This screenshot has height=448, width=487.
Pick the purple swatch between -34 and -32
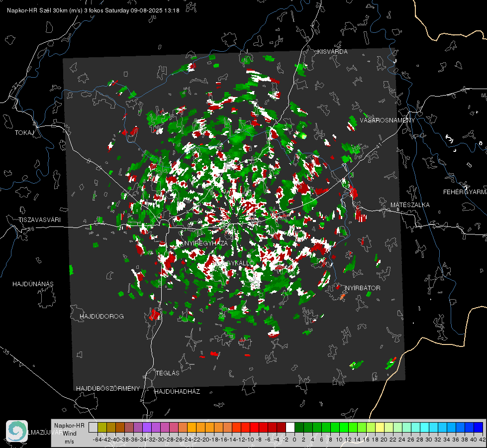147,427
